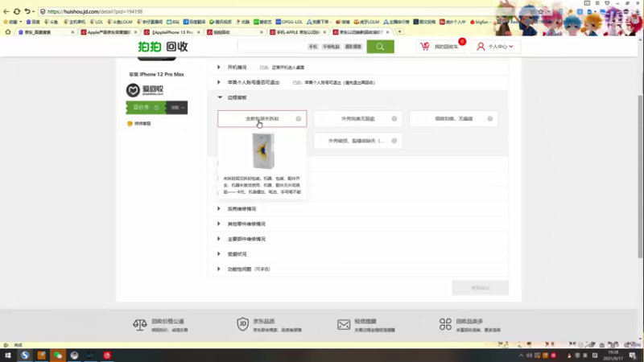Image resolution: width=644 pixels, height=362 pixels.
Task: Switch to the 京东_百度搜索 tab
Action: click(46, 32)
